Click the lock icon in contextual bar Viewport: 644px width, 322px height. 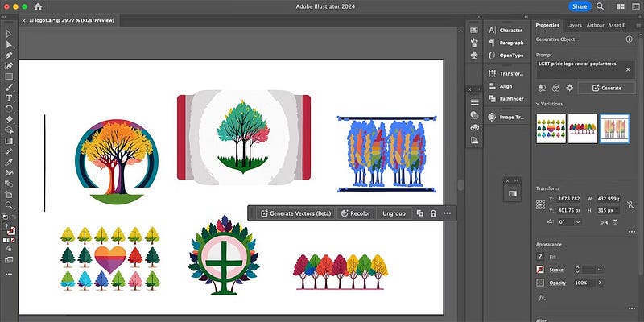(x=433, y=213)
